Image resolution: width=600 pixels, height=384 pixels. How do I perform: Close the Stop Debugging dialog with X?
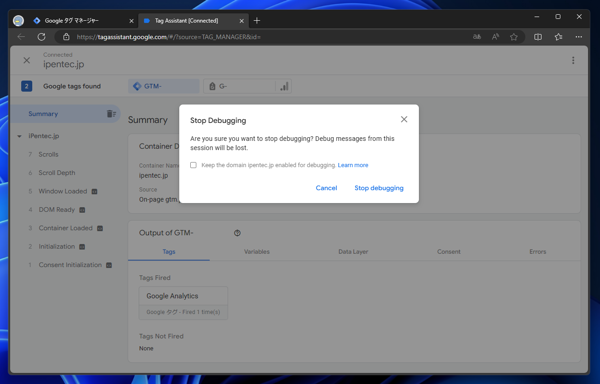click(404, 119)
